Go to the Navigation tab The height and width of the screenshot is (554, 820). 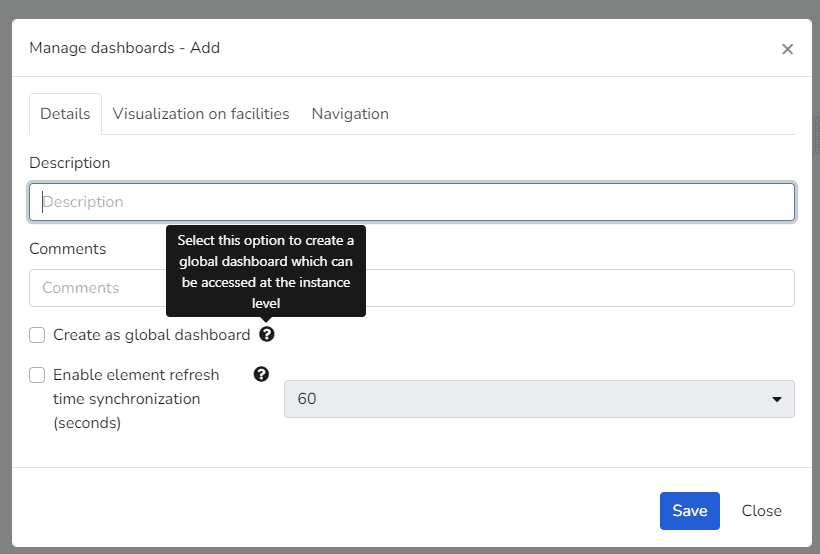point(350,114)
